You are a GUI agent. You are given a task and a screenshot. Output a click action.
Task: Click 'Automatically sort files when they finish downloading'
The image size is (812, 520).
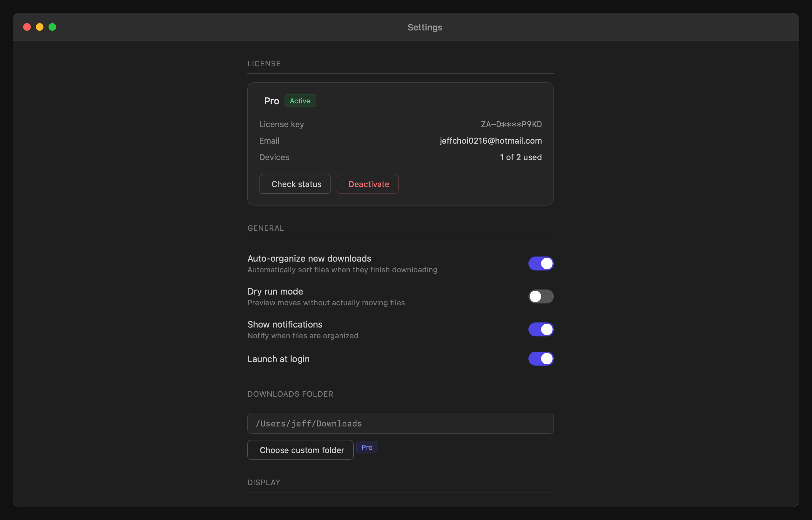tap(343, 270)
